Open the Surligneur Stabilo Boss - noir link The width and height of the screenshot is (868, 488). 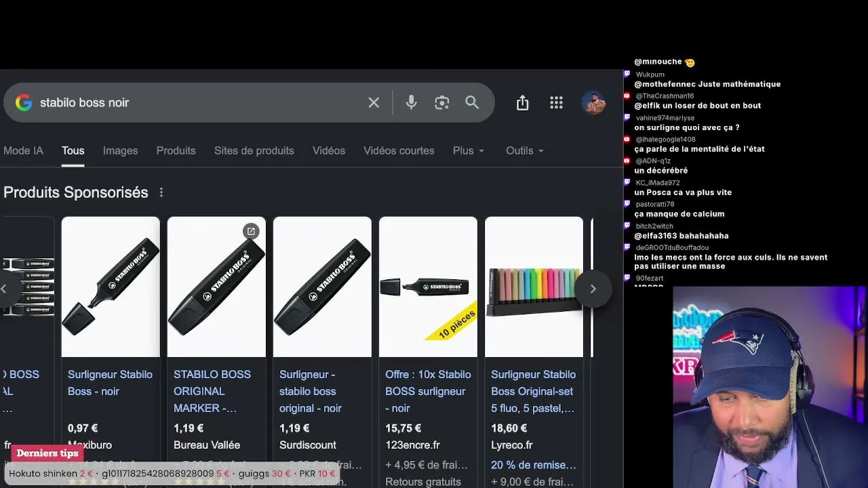point(110,383)
